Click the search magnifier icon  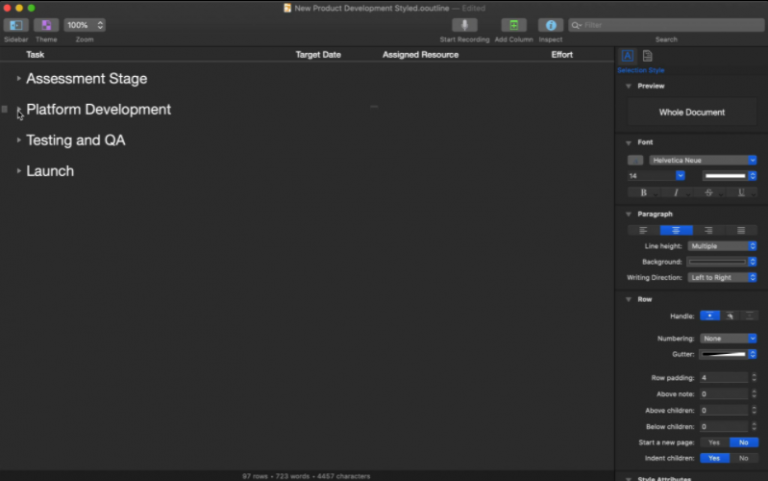pos(576,25)
